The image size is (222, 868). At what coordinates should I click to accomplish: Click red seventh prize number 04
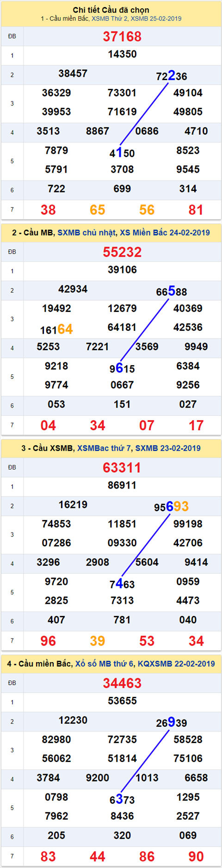pyautogui.click(x=48, y=426)
